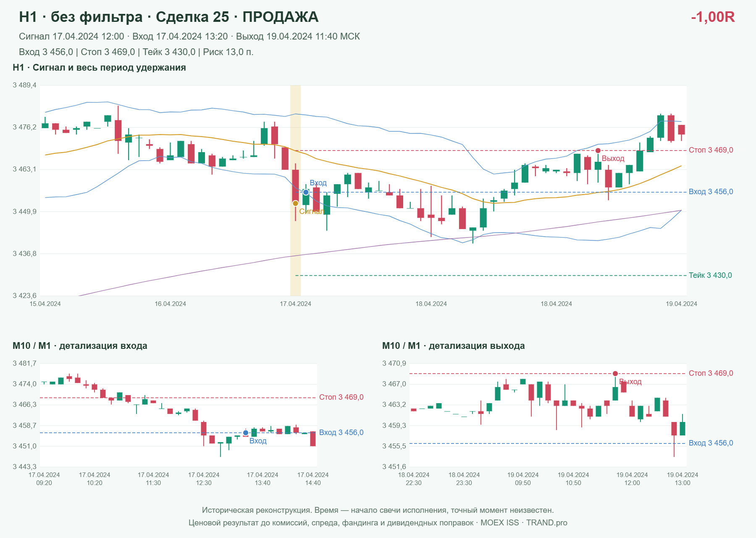Click the 16.04.2024 date on the H1 axis

pos(170,304)
